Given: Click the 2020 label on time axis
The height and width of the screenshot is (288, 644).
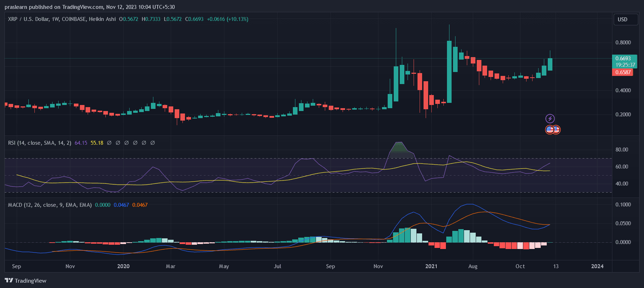Looking at the screenshot, I should pos(123,266).
